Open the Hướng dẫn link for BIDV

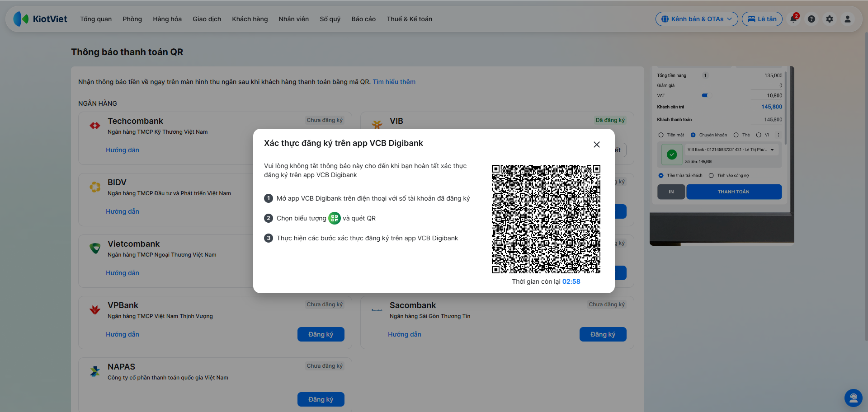[123, 211]
